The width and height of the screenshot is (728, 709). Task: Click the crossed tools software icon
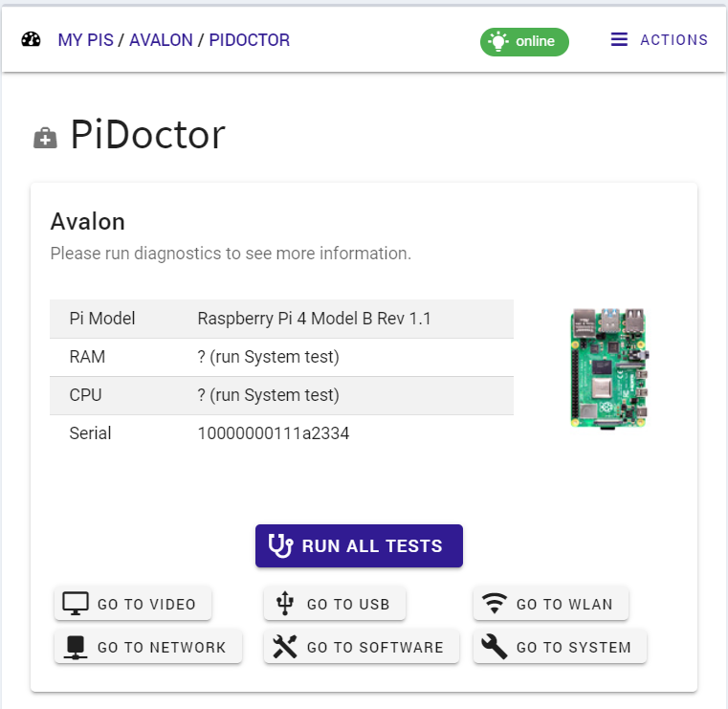pos(285,647)
